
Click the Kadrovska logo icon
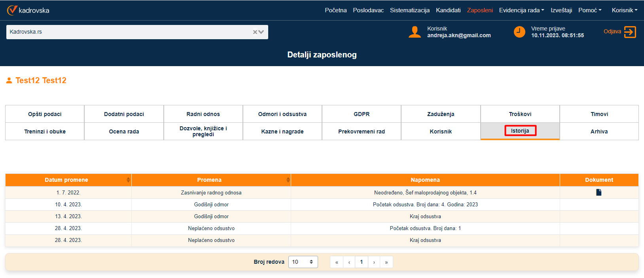(12, 10)
